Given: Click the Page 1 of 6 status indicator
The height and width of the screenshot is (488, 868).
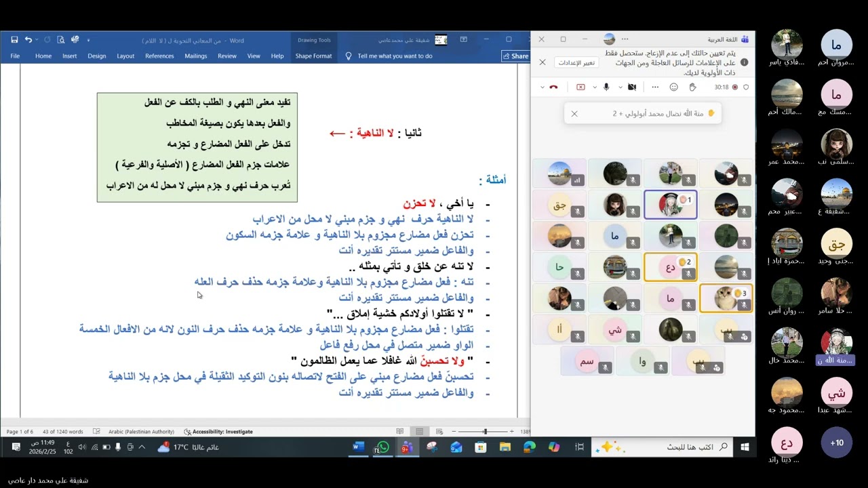Looking at the screenshot, I should [20, 432].
